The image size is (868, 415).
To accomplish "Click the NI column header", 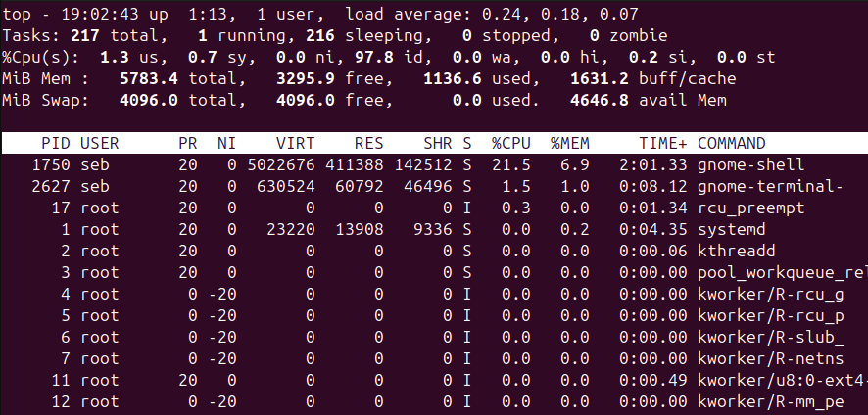I will (x=226, y=143).
